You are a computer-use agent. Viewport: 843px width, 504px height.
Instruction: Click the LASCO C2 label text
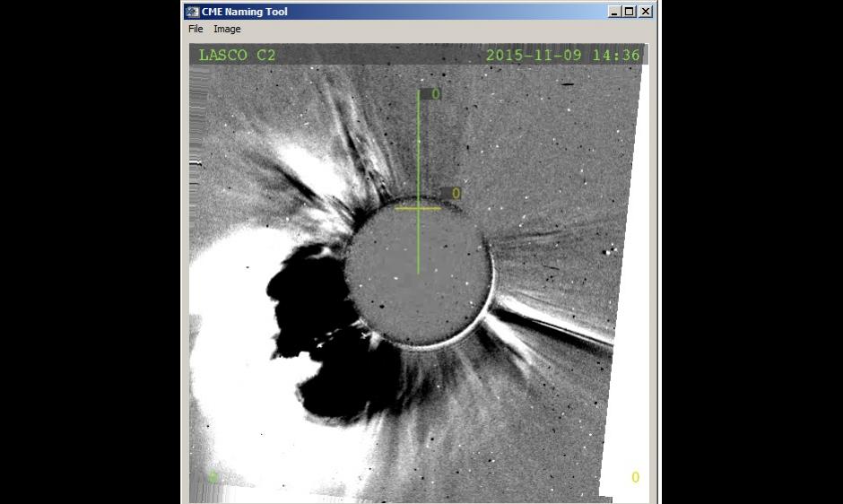[x=237, y=55]
